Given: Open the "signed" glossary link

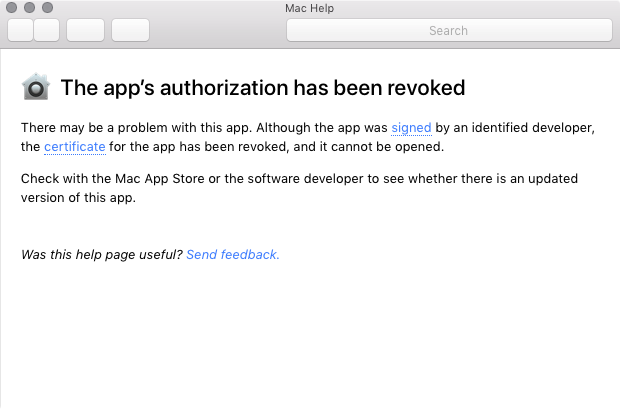Looking at the screenshot, I should click(411, 128).
